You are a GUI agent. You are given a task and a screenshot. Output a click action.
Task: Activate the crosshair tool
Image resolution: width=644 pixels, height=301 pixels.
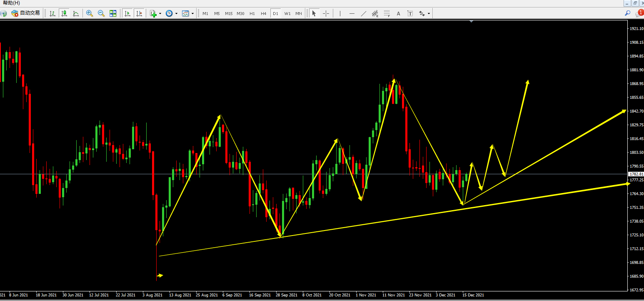point(326,13)
